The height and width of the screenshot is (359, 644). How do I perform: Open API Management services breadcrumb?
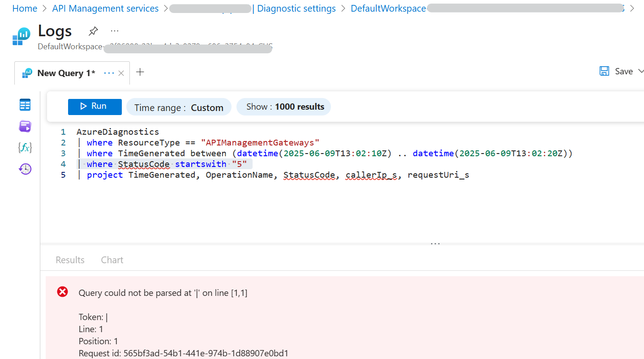[105, 8]
